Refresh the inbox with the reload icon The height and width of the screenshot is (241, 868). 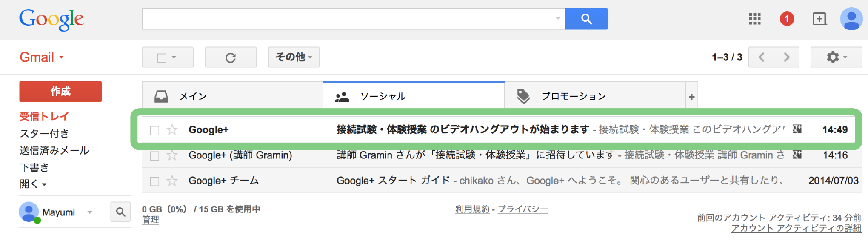[x=231, y=57]
